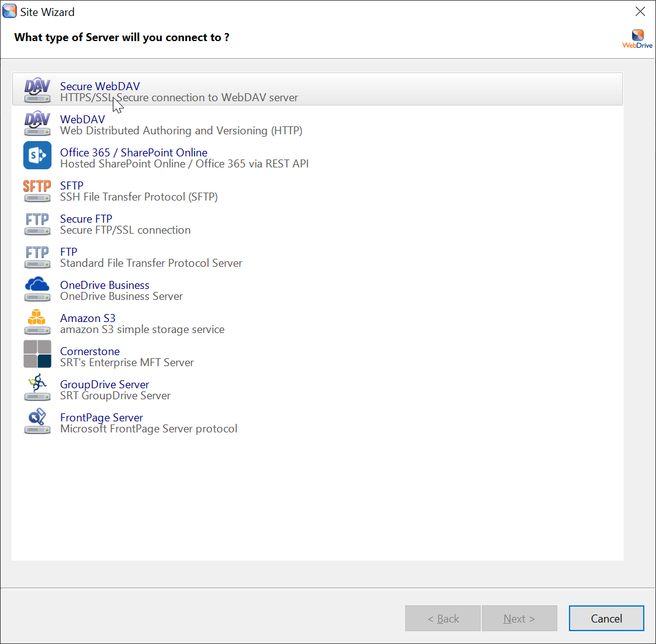The width and height of the screenshot is (656, 644).
Task: Select the Cornerstone MFT server icon
Action: pyautogui.click(x=37, y=355)
